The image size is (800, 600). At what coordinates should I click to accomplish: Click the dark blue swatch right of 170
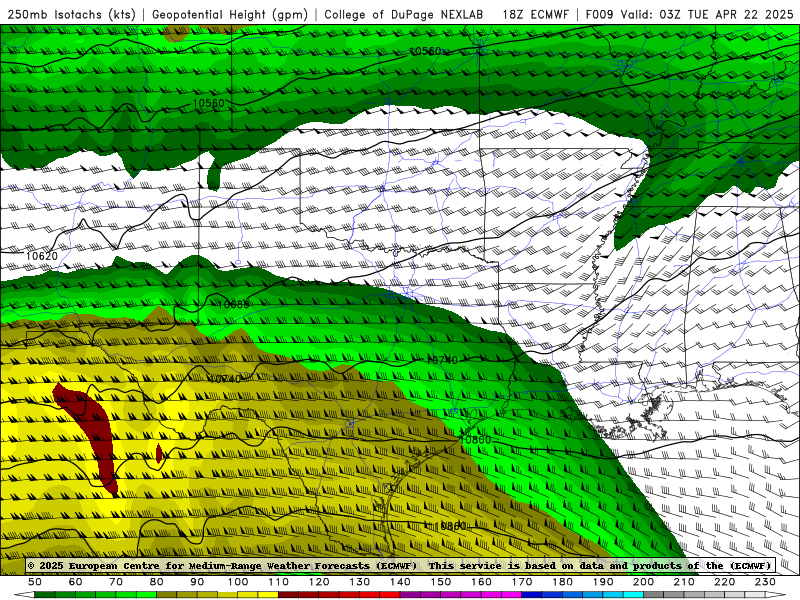(532, 595)
